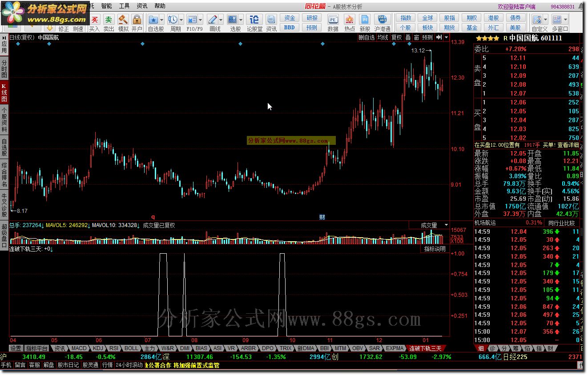
Task: Open the 数据 PE icon
Action: [x=333, y=20]
